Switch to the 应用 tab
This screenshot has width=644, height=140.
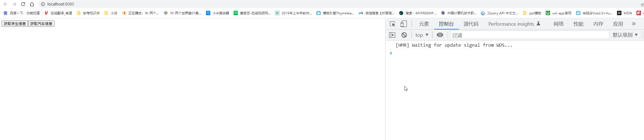[x=618, y=24]
